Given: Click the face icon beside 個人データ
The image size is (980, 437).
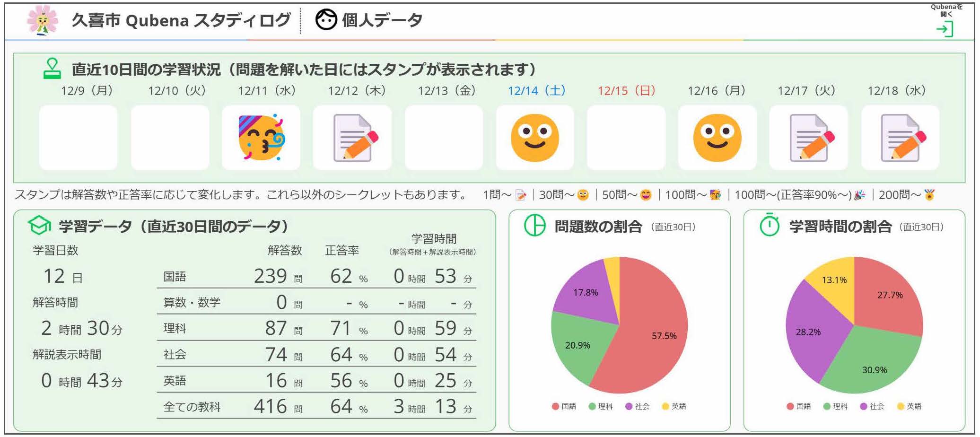Looking at the screenshot, I should (x=326, y=20).
